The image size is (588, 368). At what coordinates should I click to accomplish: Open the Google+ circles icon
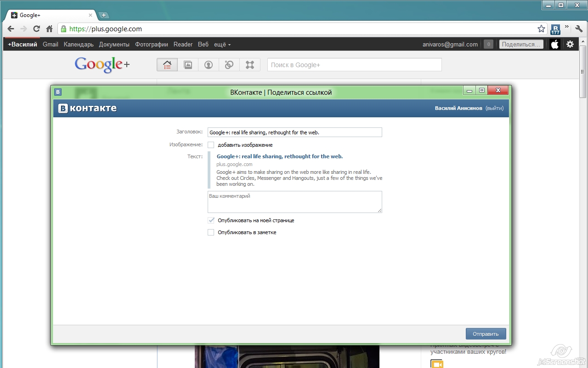click(x=229, y=65)
